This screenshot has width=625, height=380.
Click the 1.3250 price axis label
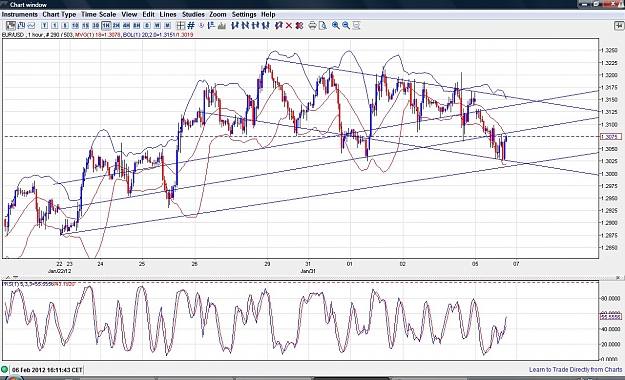(609, 50)
